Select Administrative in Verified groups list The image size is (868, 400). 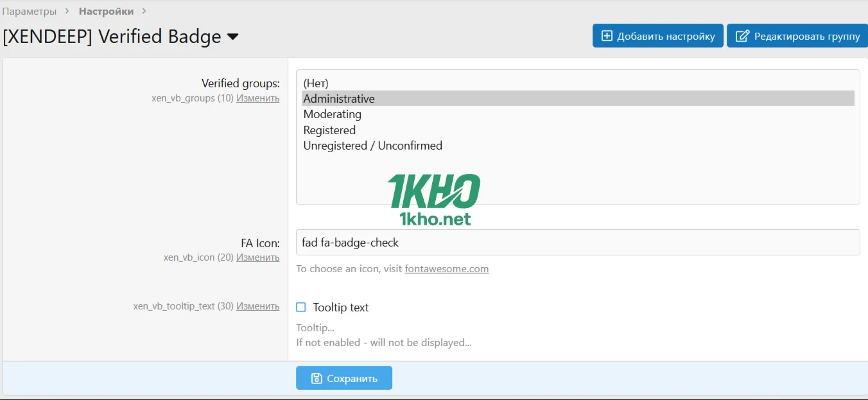tap(339, 99)
